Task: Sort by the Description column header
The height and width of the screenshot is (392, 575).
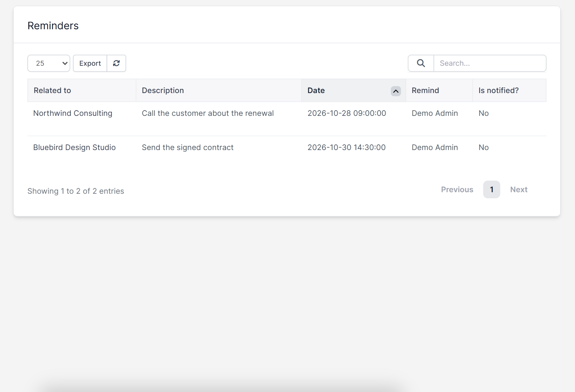Action: coord(219,90)
